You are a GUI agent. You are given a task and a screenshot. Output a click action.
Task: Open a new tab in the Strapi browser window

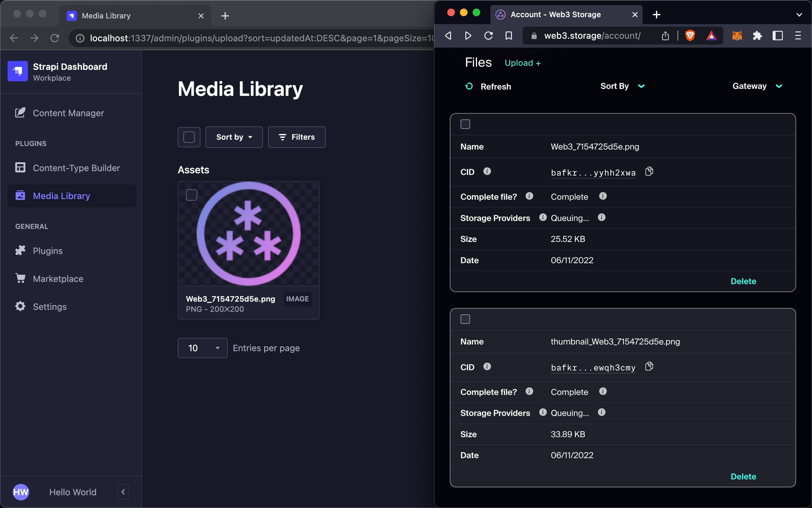[225, 16]
